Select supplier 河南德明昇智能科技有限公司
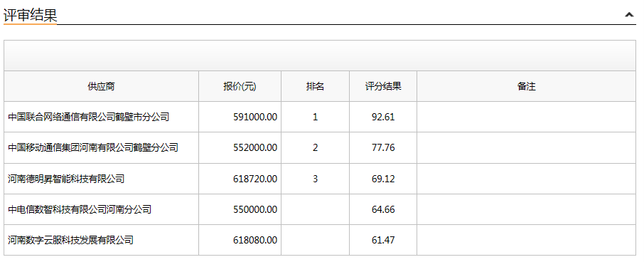This screenshot has height=262, width=644. click(65, 179)
